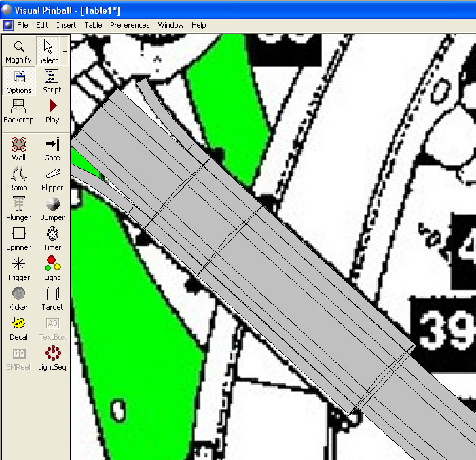Select the Kicker tool
The width and height of the screenshot is (476, 460).
tap(19, 298)
